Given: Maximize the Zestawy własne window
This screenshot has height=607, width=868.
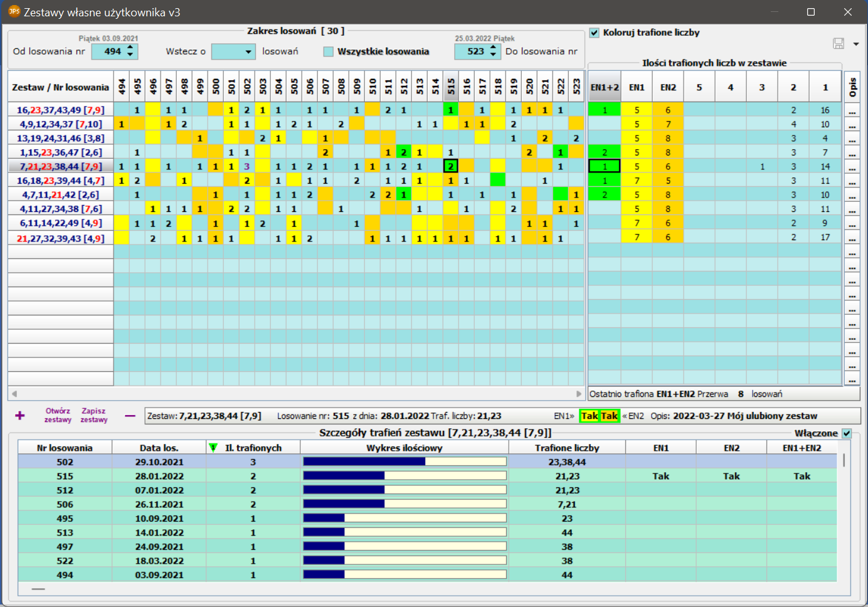Looking at the screenshot, I should pyautogui.click(x=810, y=12).
